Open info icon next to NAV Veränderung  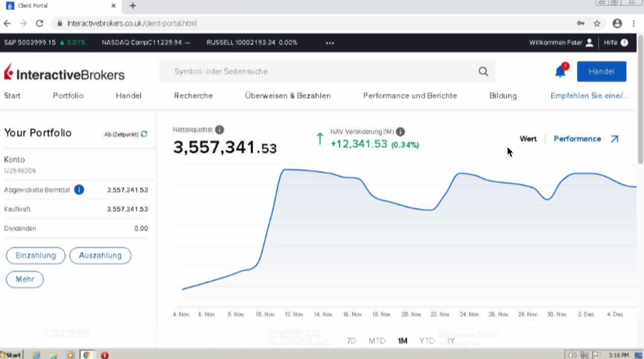tap(400, 132)
